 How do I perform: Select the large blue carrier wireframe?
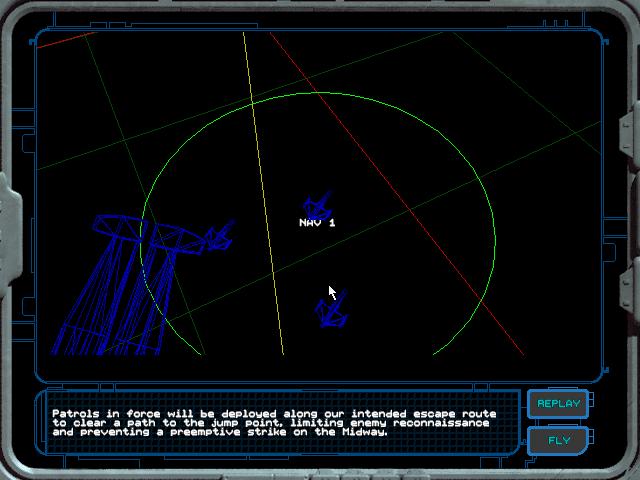[129, 284]
